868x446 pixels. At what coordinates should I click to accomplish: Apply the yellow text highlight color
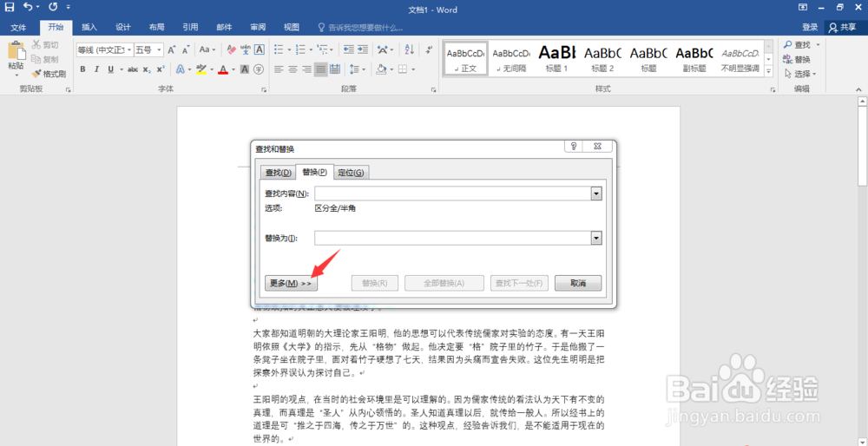tap(201, 69)
